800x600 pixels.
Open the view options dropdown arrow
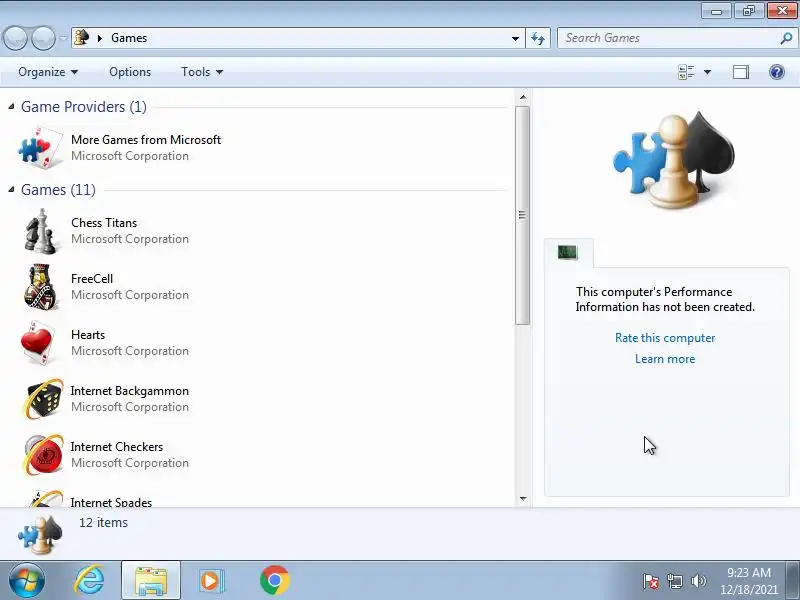pyautogui.click(x=707, y=72)
